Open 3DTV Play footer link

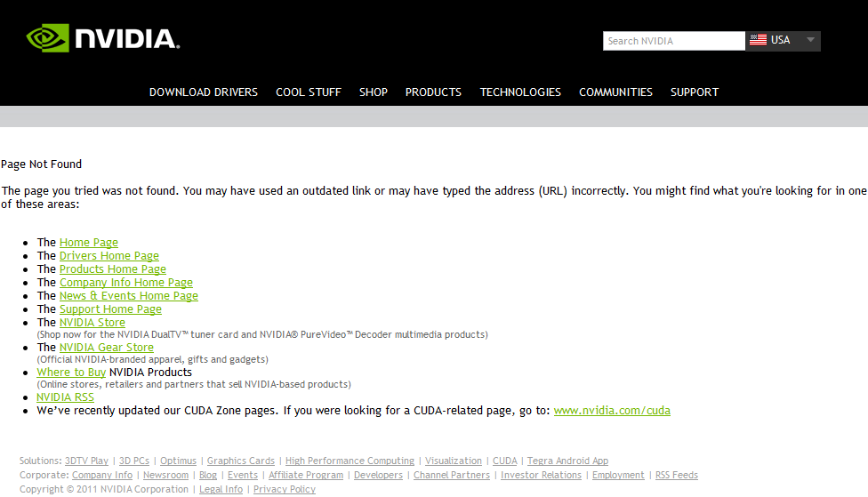click(86, 461)
